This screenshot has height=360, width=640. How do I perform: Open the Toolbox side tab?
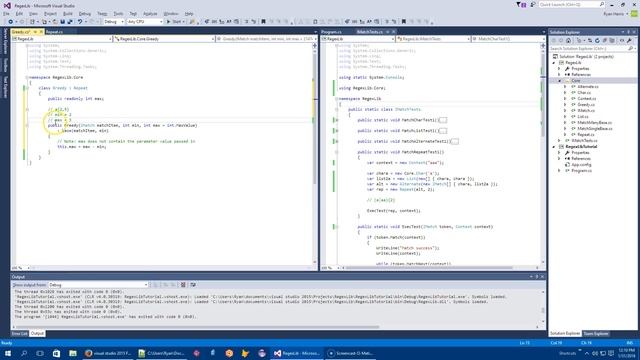5,64
